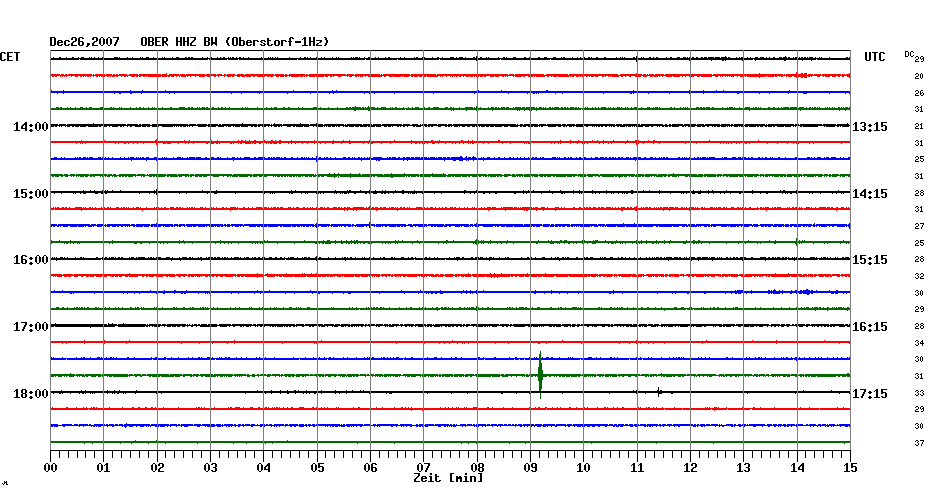
Task: Select the 15:00 CET time label
Action: [31, 194]
